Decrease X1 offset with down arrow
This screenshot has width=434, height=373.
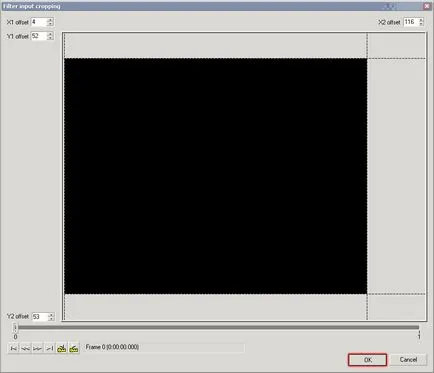[50, 24]
